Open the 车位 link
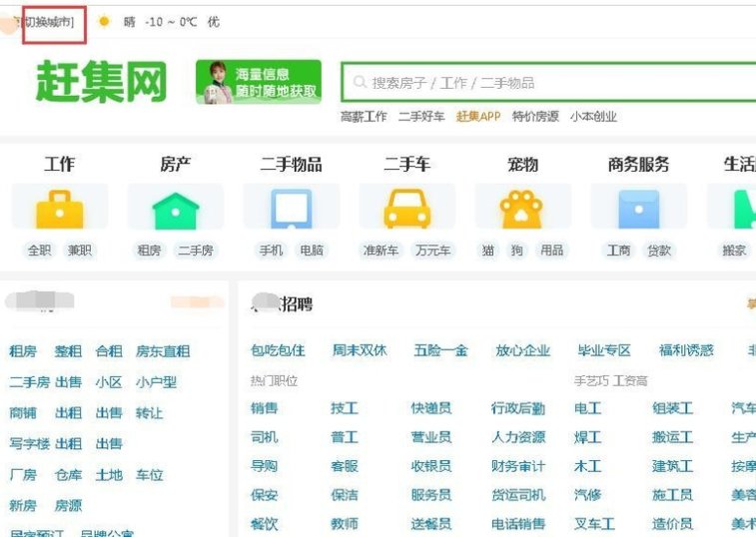This screenshot has height=537, width=756. [x=150, y=475]
